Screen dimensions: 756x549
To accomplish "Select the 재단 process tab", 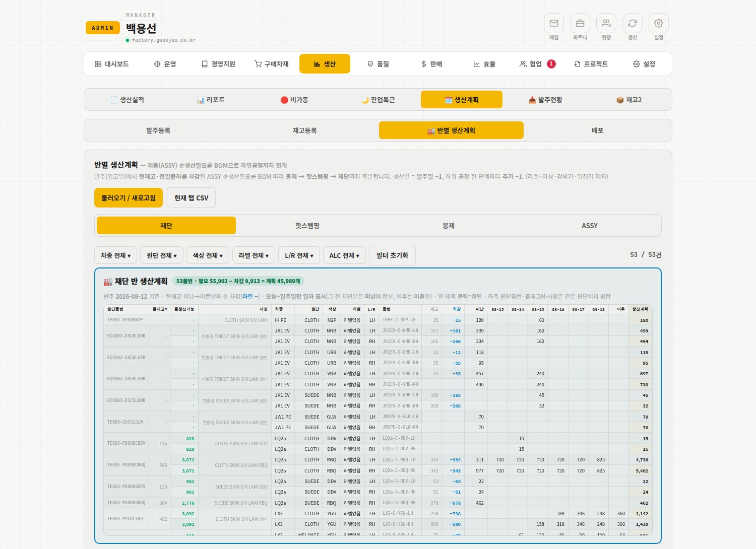I will (x=166, y=226).
